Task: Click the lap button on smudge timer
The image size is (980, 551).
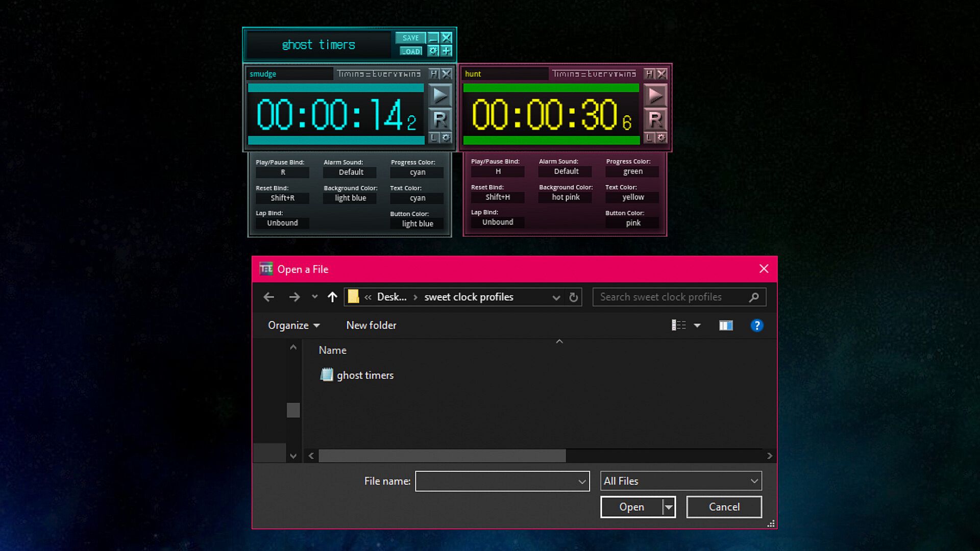Action: pyautogui.click(x=434, y=138)
